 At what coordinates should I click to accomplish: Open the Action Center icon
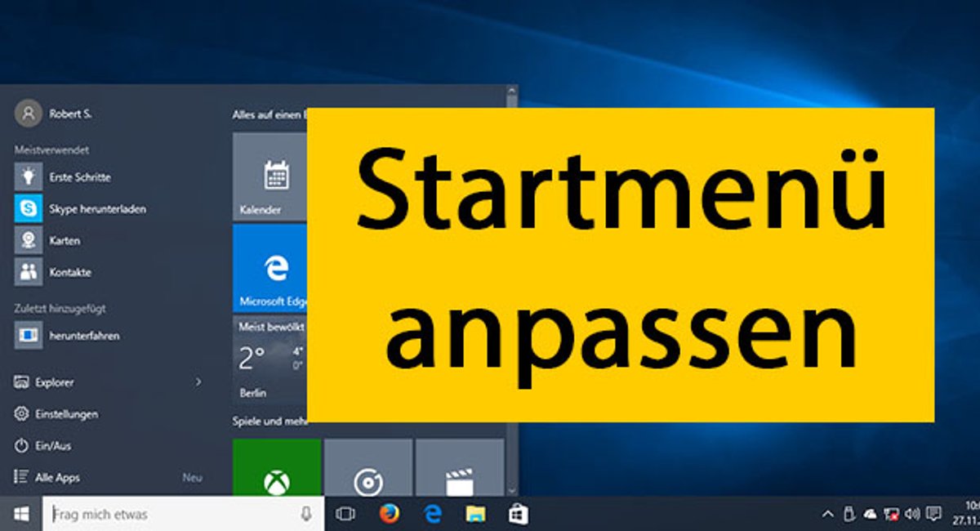point(933,515)
